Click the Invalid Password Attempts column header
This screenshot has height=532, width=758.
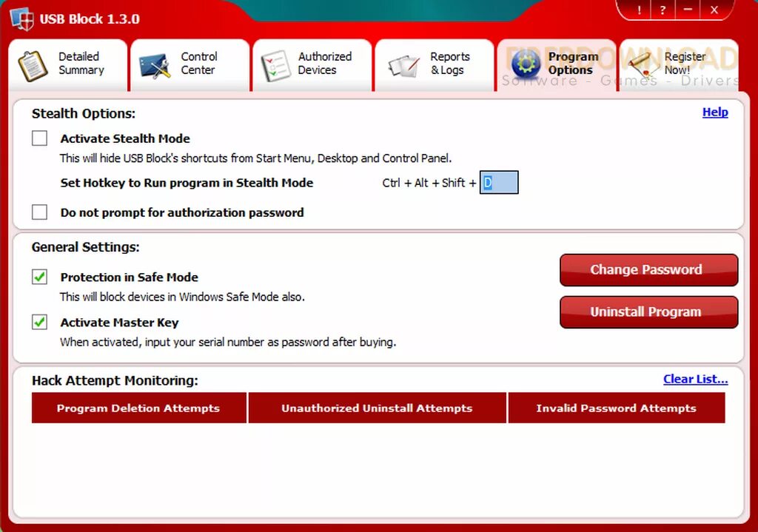pyautogui.click(x=617, y=408)
